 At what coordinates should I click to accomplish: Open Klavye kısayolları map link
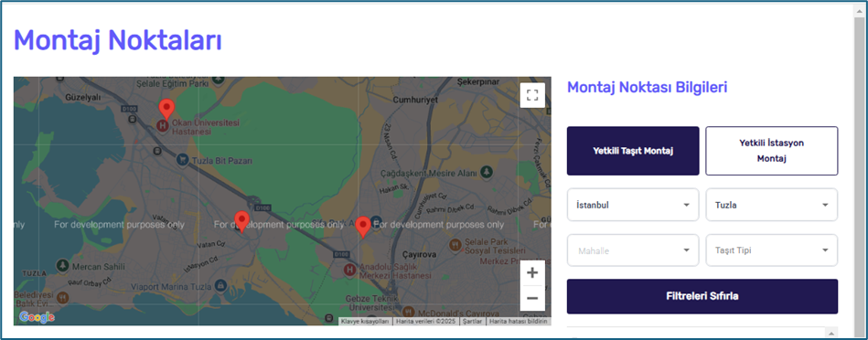(365, 321)
